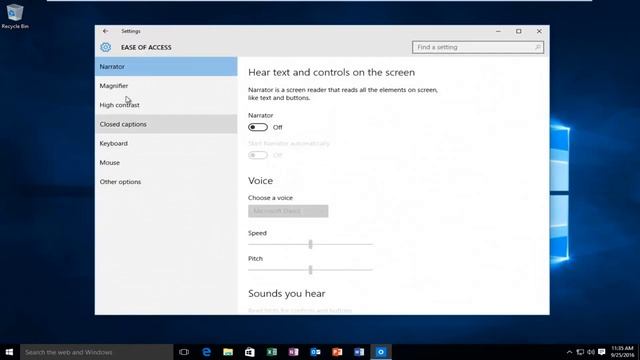Screen dimensions: 640x360
Task: Select the Keyboard section
Action: click(x=166, y=143)
